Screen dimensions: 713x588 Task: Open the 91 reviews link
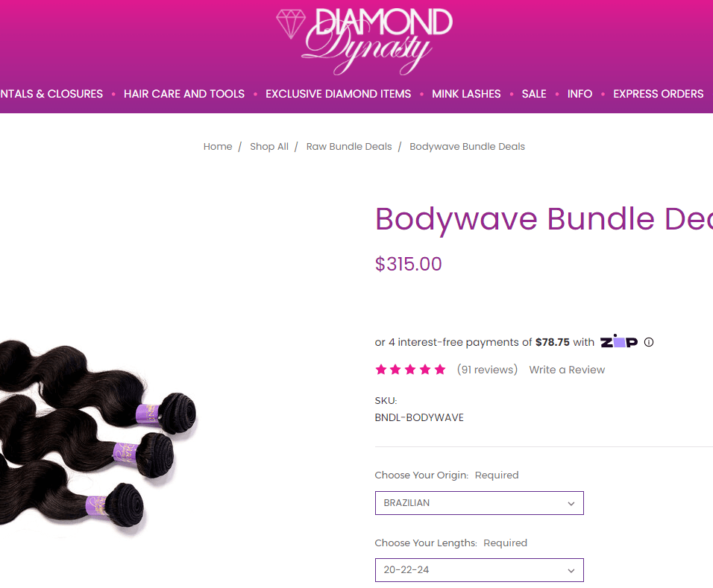pyautogui.click(x=487, y=370)
